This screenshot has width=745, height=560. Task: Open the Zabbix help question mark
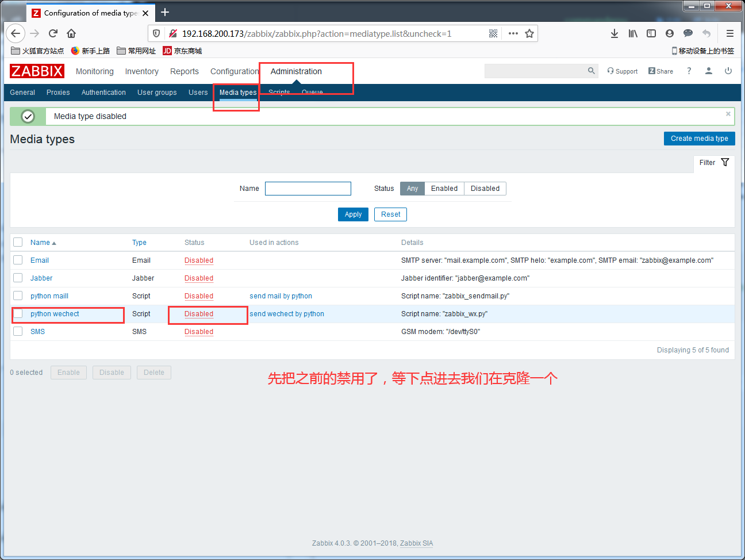click(x=689, y=71)
